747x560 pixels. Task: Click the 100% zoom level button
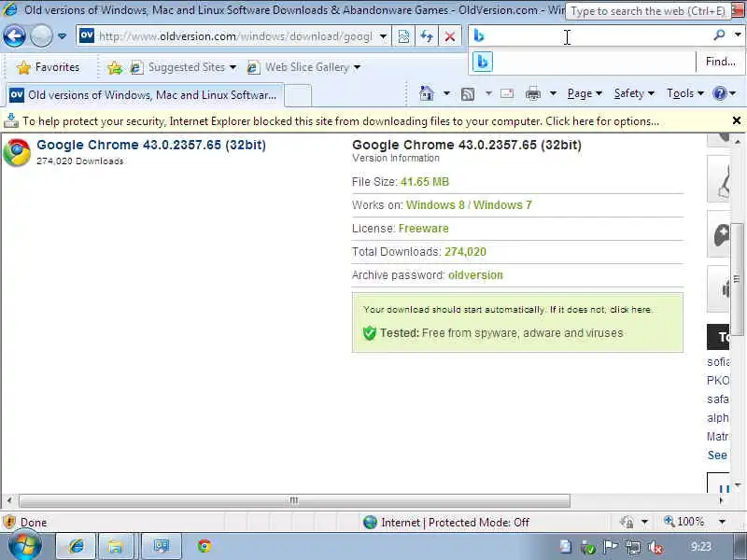[x=684, y=522]
